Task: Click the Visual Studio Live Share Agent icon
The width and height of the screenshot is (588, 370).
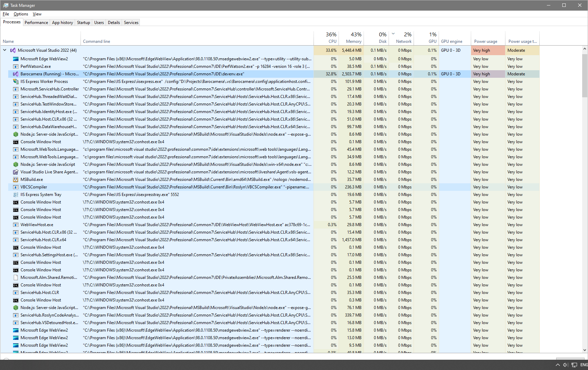Action: [x=16, y=172]
